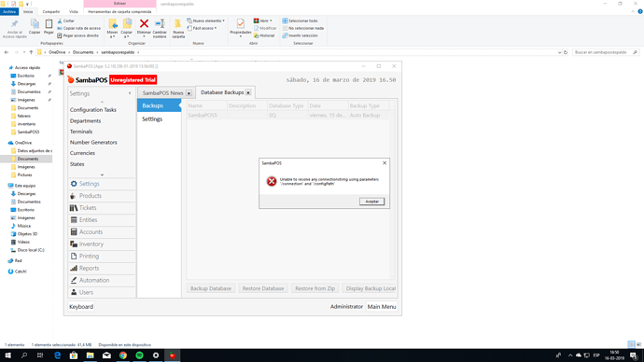
Task: Click the Pegar clipboard icon
Action: 49,24
